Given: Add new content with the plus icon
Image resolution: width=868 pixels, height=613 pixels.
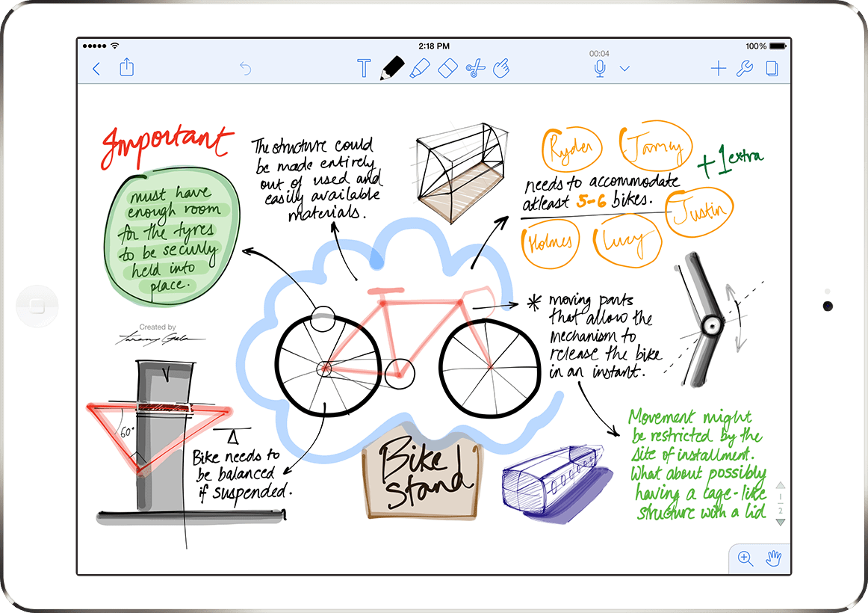Looking at the screenshot, I should pyautogui.click(x=718, y=67).
